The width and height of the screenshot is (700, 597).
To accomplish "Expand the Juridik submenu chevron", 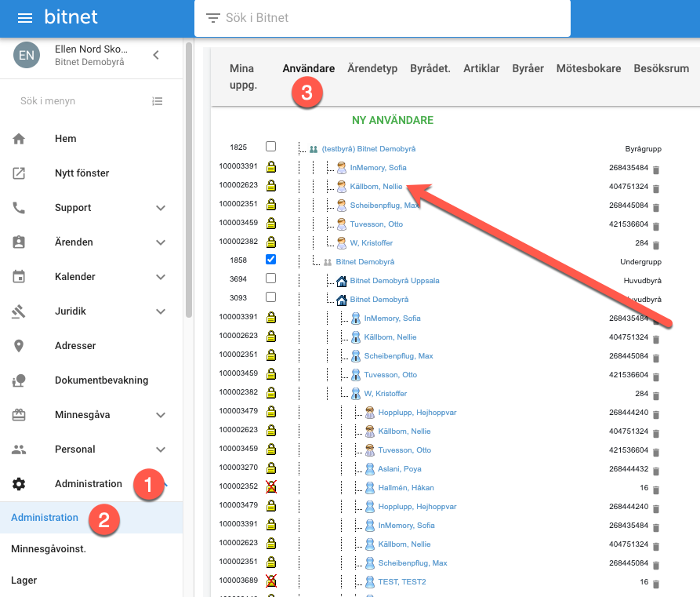I will (x=161, y=311).
